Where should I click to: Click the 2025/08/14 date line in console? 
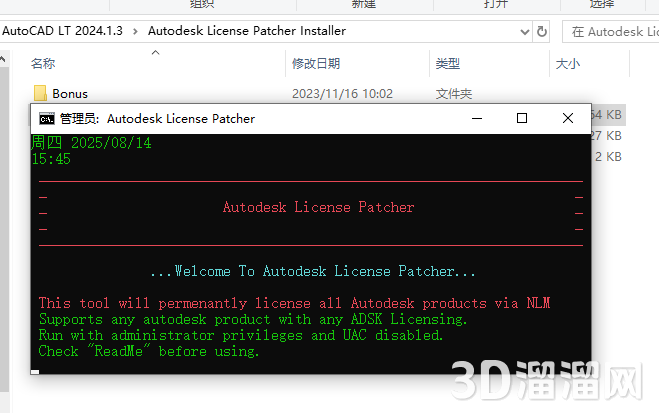(x=91, y=143)
